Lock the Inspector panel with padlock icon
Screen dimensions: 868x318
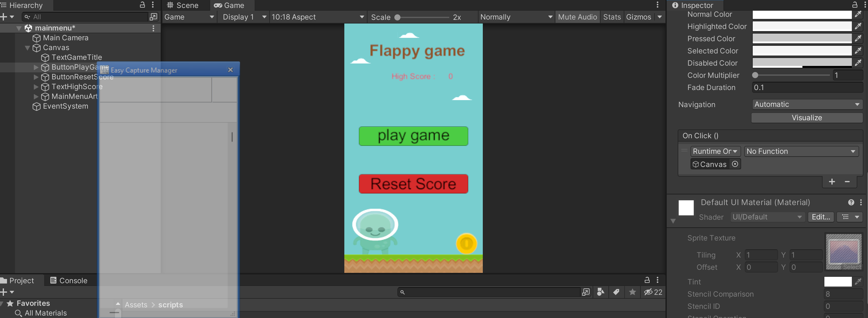[855, 5]
